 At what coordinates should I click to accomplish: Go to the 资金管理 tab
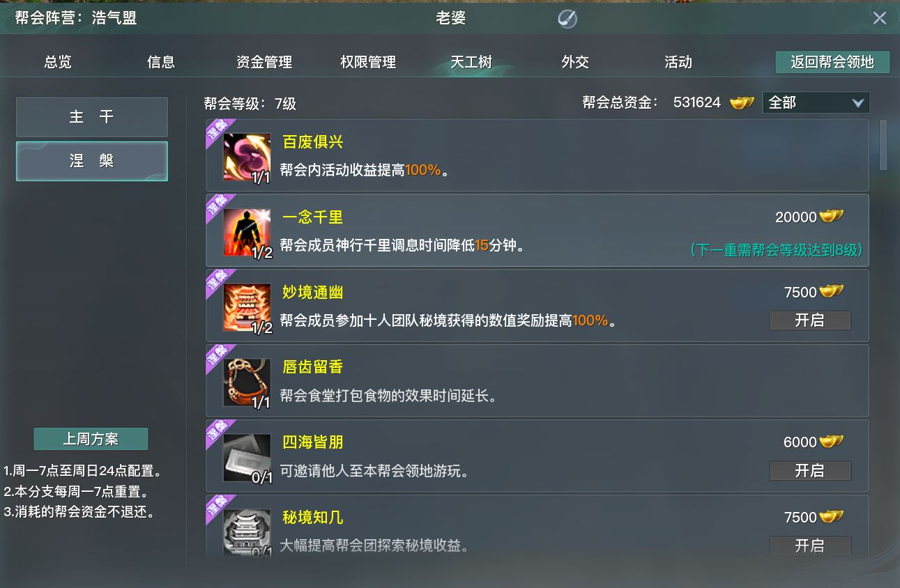point(264,62)
